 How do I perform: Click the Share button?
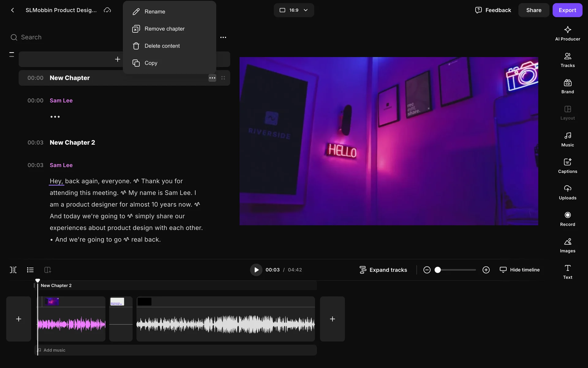(533, 10)
